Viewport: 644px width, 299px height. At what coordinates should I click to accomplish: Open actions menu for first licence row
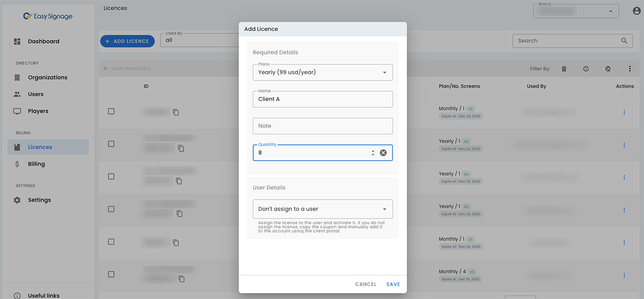coord(624,112)
